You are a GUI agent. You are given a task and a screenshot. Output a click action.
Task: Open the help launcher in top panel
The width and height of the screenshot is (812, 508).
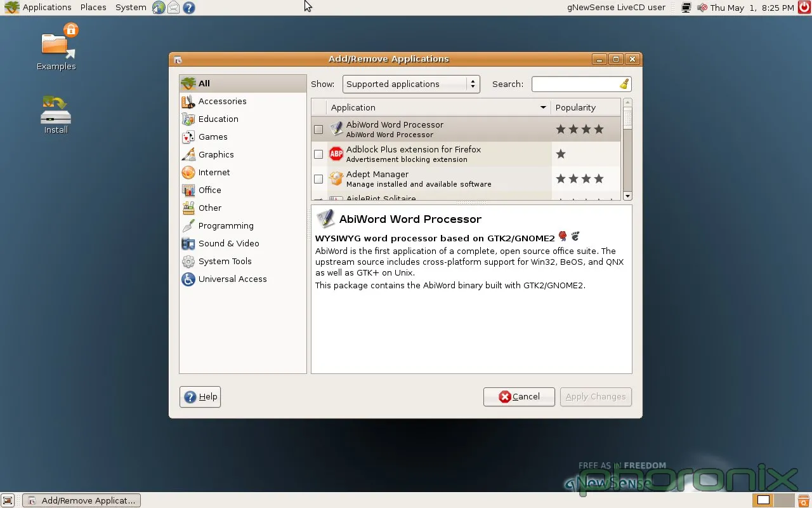188,8
